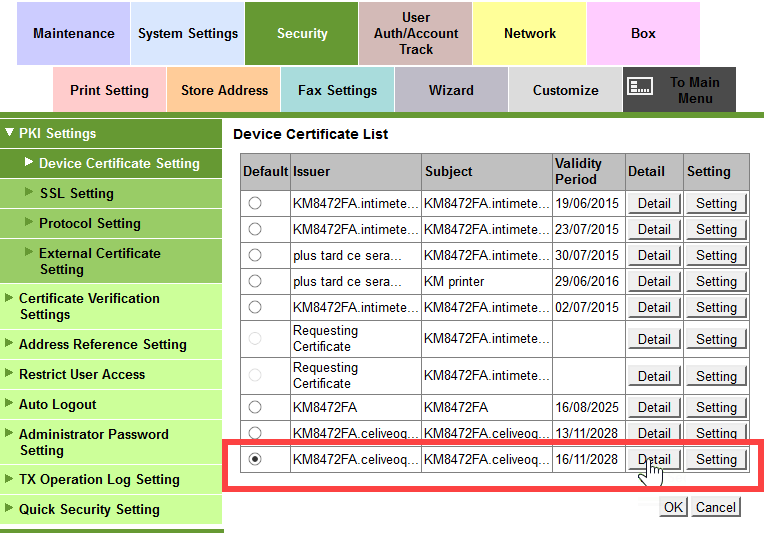764x535 pixels.
Task: Click the OK button
Action: (x=673, y=507)
